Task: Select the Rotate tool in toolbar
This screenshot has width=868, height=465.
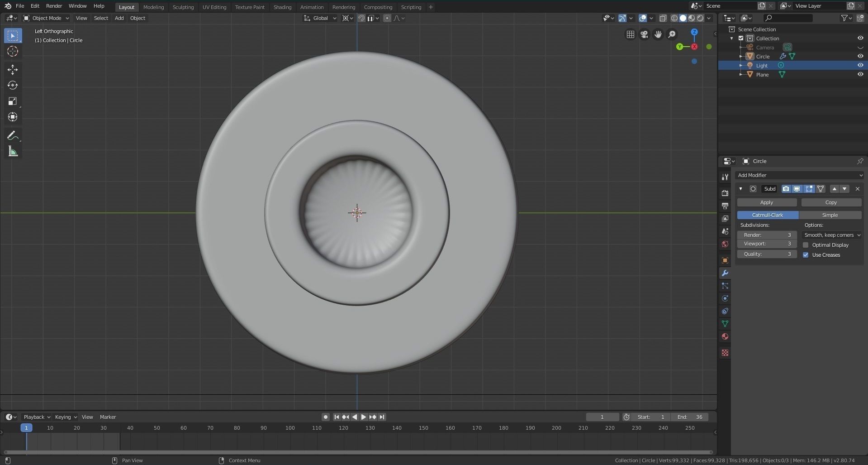Action: [13, 85]
